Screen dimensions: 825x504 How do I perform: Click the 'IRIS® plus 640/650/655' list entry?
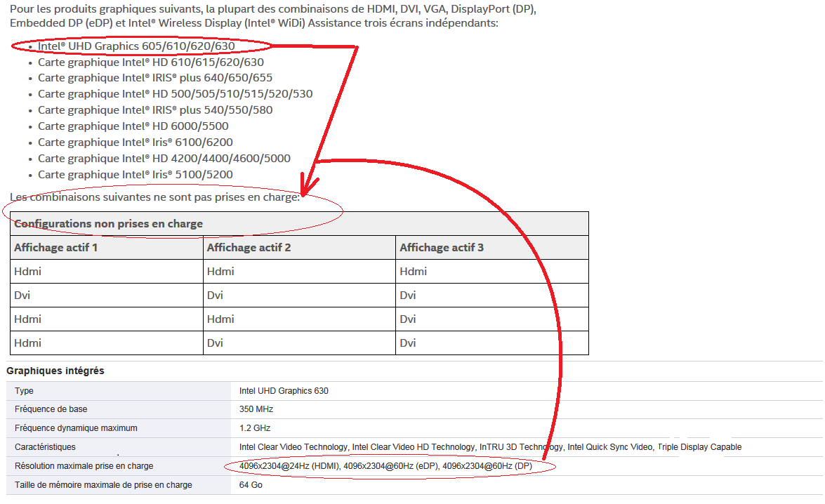coord(155,78)
